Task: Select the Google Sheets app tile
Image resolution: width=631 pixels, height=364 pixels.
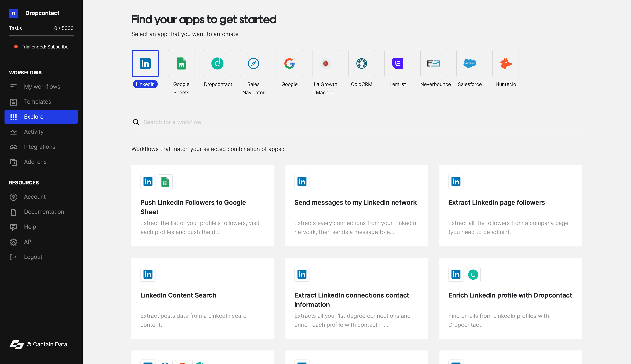Action: [x=181, y=63]
